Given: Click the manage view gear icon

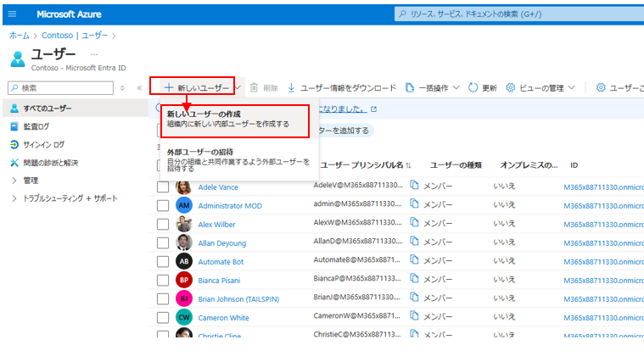Looking at the screenshot, I should click(510, 87).
